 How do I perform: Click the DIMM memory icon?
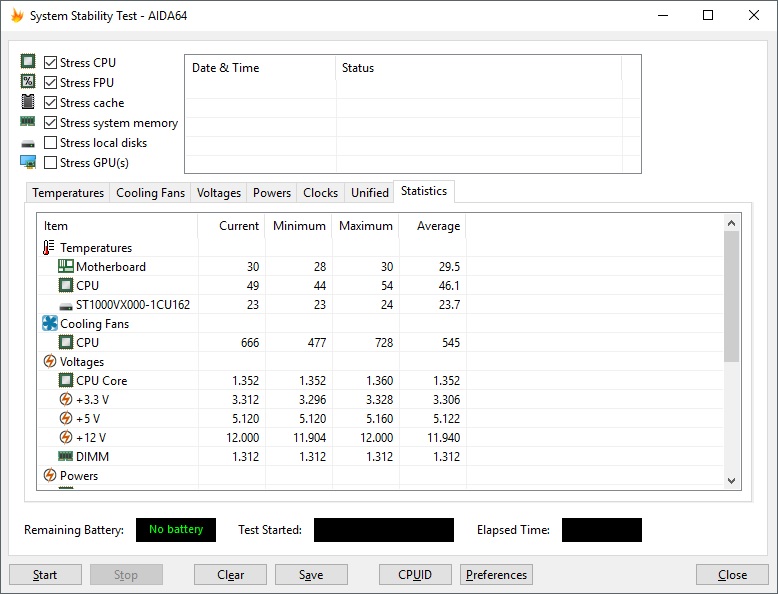65,456
